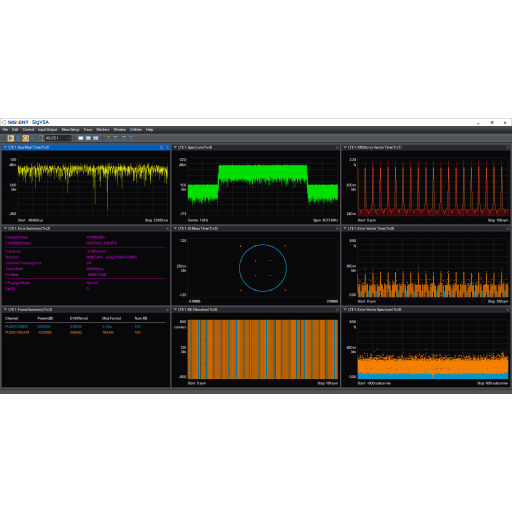Open the Window menu

(x=120, y=130)
